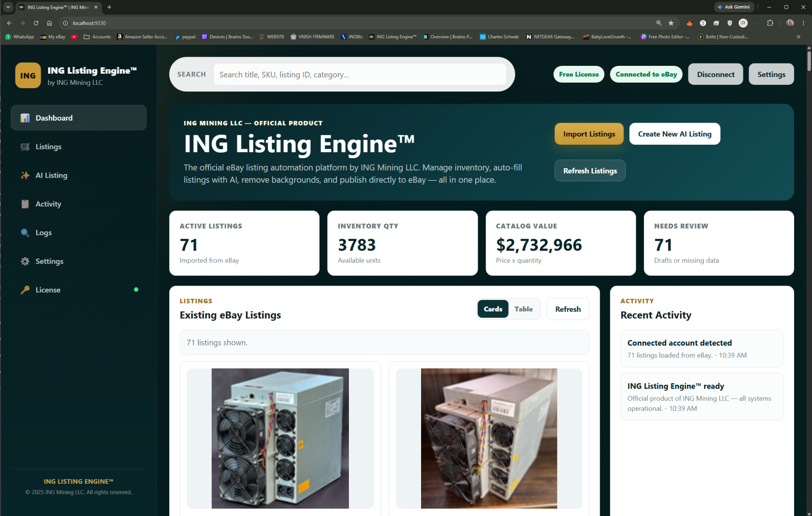The width and height of the screenshot is (812, 516).
Task: Open Listings in the sidebar
Action: [x=79, y=147]
